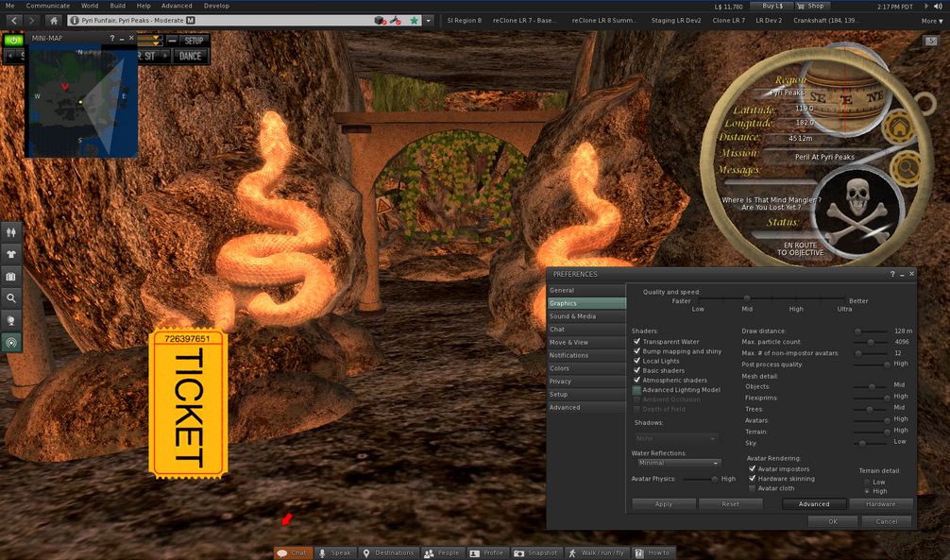Enable the Advanced Lighting Model checkbox
This screenshot has height=560, width=950.
[637, 390]
